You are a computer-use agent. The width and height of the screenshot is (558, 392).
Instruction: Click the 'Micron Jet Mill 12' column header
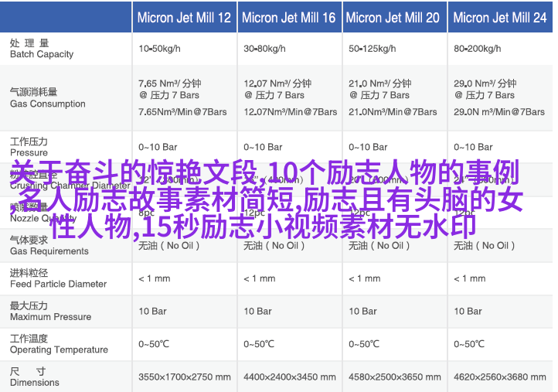point(184,18)
